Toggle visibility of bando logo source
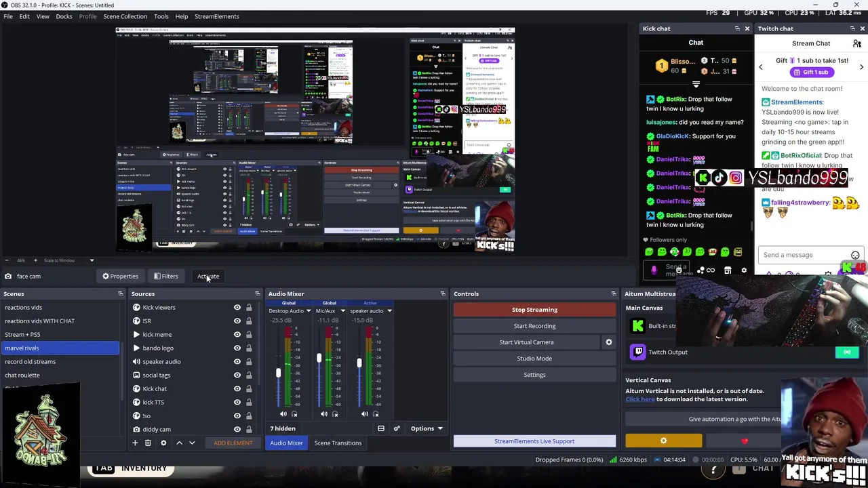This screenshot has width=868, height=488. 237,348
